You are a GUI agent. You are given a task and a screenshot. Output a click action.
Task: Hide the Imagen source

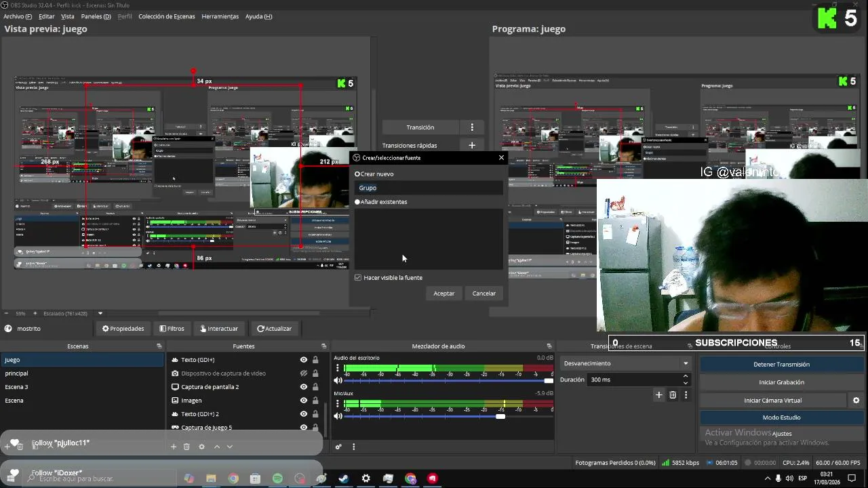point(304,401)
